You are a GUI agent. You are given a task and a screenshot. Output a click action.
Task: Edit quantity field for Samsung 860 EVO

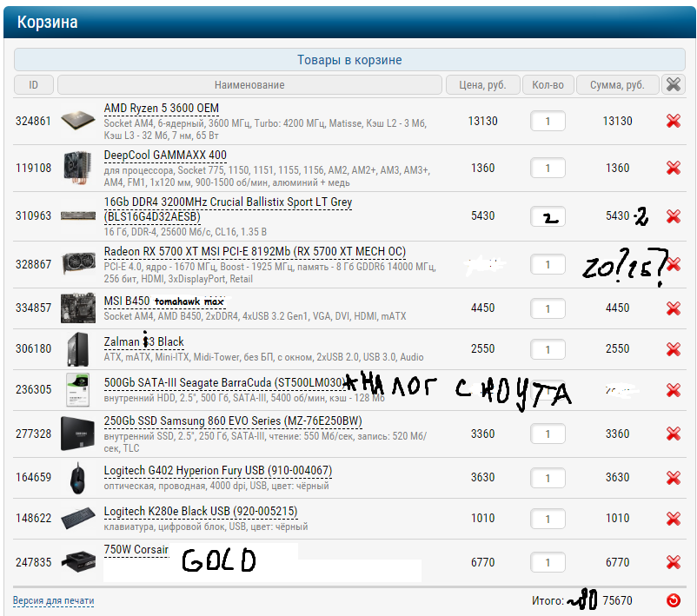pyautogui.click(x=548, y=434)
